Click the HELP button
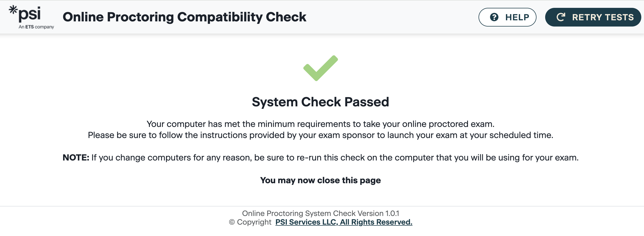The height and width of the screenshot is (236, 644). (507, 17)
